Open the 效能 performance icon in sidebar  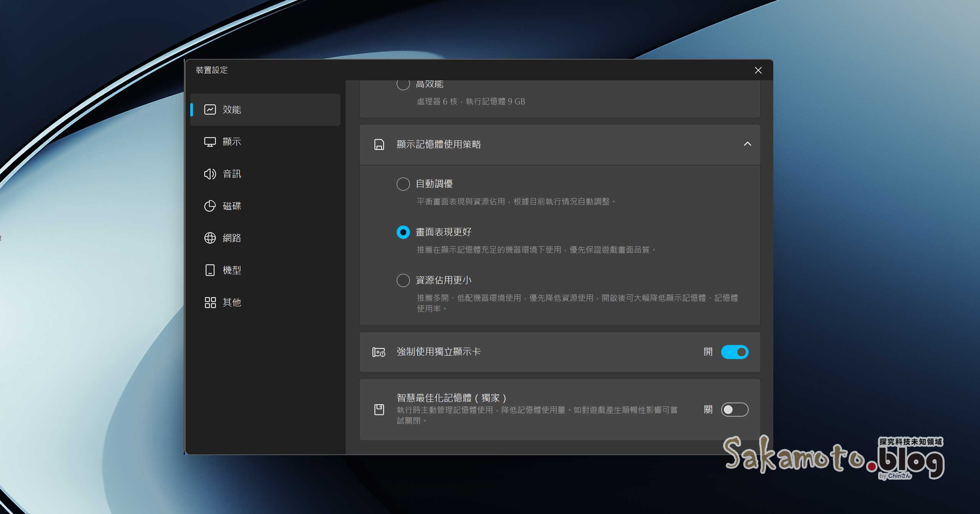click(x=210, y=110)
